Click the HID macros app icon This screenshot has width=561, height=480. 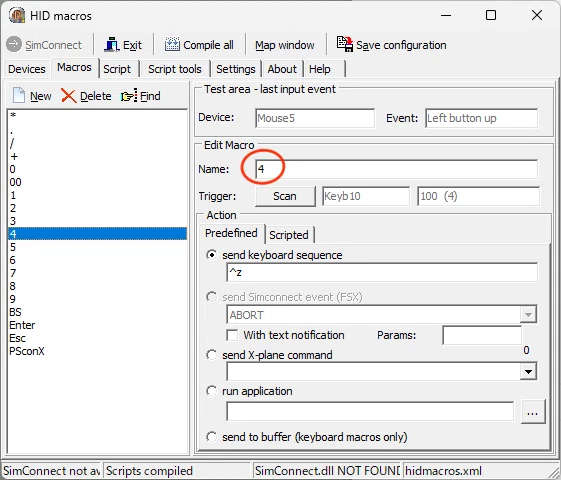[17, 15]
